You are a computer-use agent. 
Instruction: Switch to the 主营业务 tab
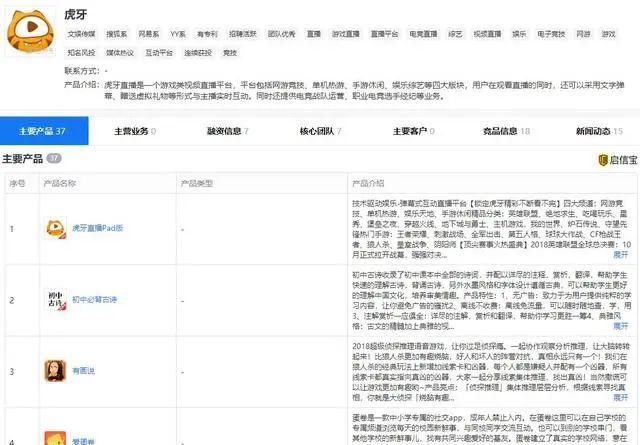135,131
